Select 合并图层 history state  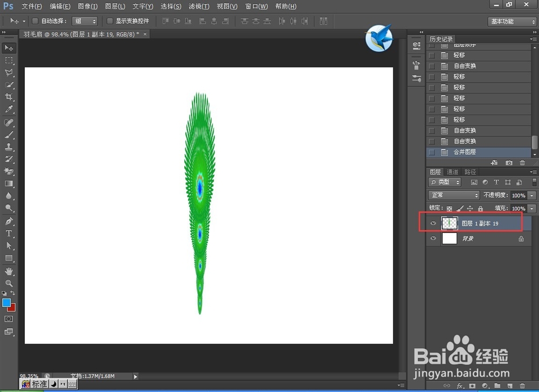[x=479, y=152]
